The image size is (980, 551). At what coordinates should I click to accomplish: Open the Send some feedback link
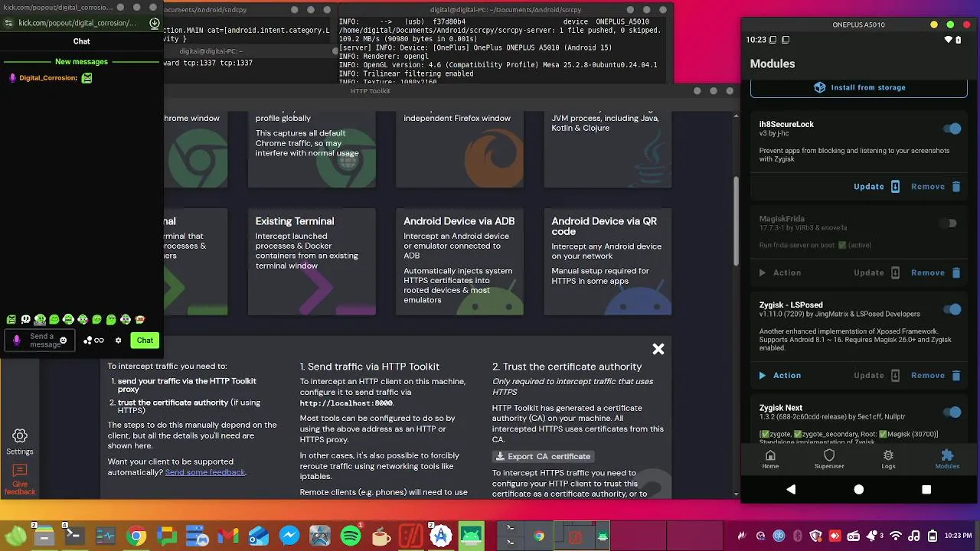205,472
